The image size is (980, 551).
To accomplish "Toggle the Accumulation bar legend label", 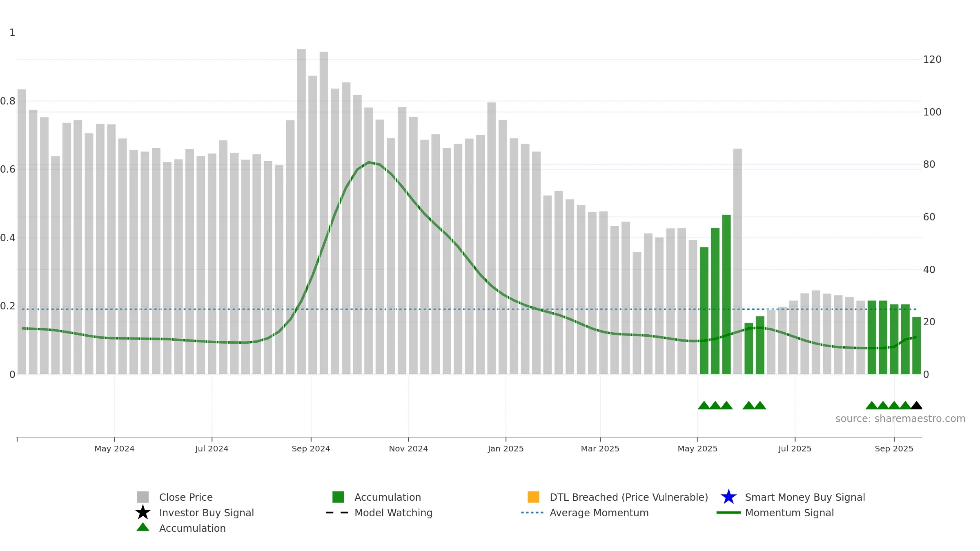I will point(388,497).
